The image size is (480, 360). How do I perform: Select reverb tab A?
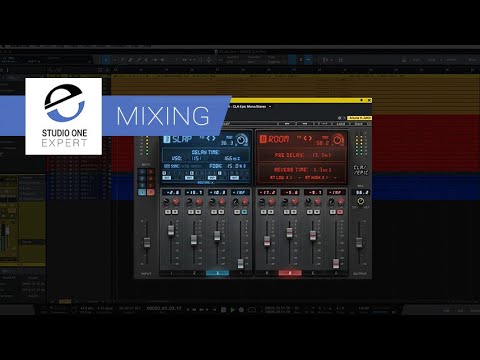(x=267, y=273)
